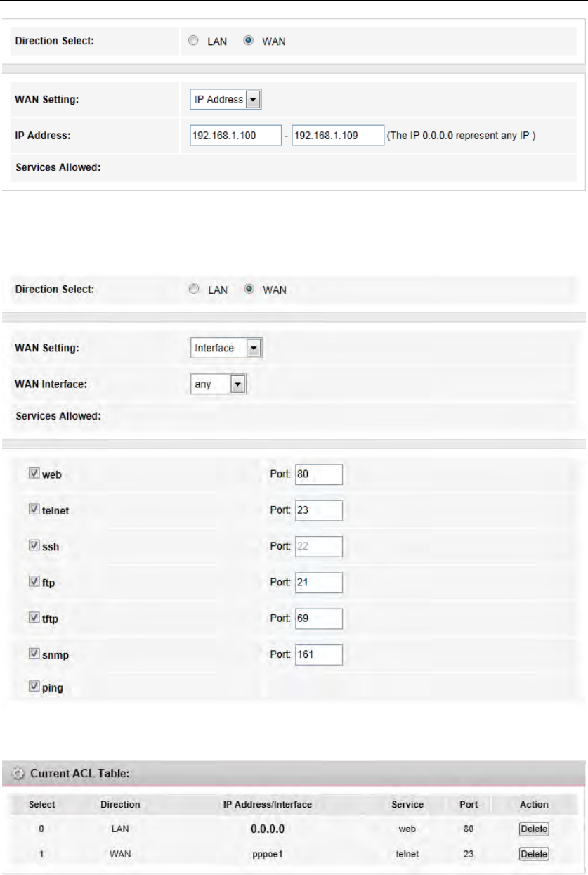The width and height of the screenshot is (588, 875).
Task: Toggle the web service checkbox
Action: [33, 474]
